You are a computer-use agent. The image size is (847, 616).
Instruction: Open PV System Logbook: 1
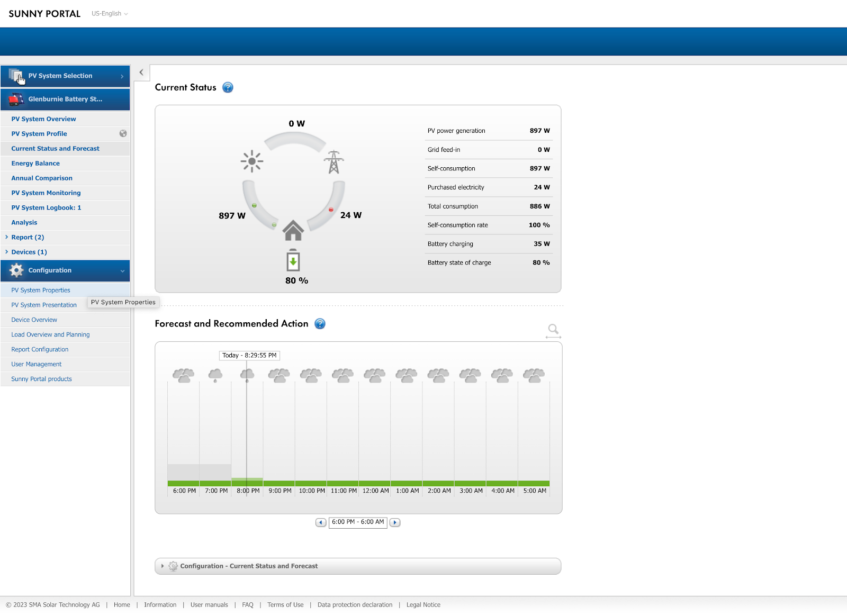point(46,208)
